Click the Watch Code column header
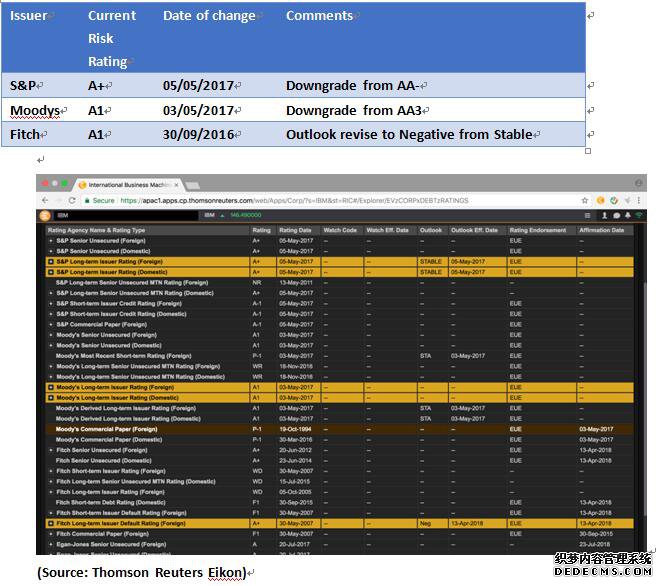This screenshot has height=586, width=663. pos(341,230)
